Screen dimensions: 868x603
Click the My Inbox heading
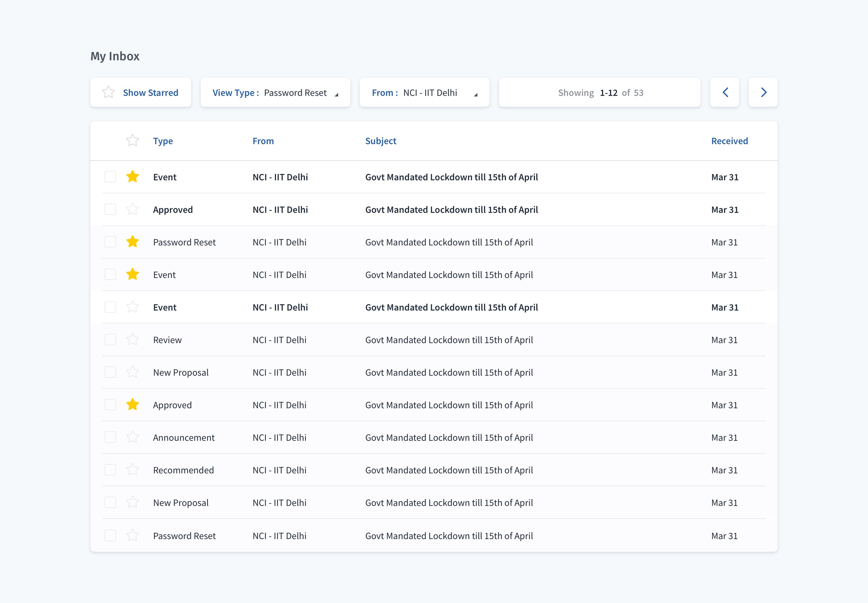click(x=115, y=56)
